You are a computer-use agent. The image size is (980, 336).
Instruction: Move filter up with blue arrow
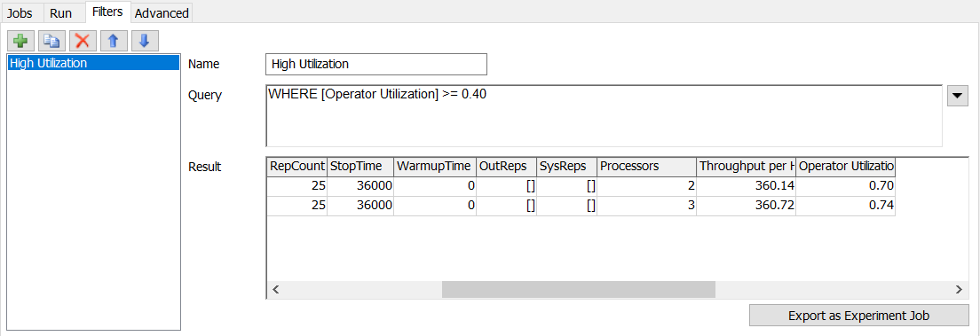[114, 41]
